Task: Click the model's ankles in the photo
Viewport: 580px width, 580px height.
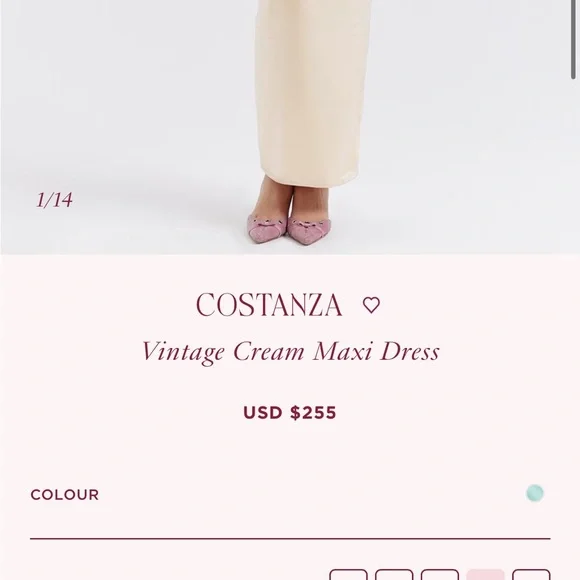Action: [x=292, y=200]
